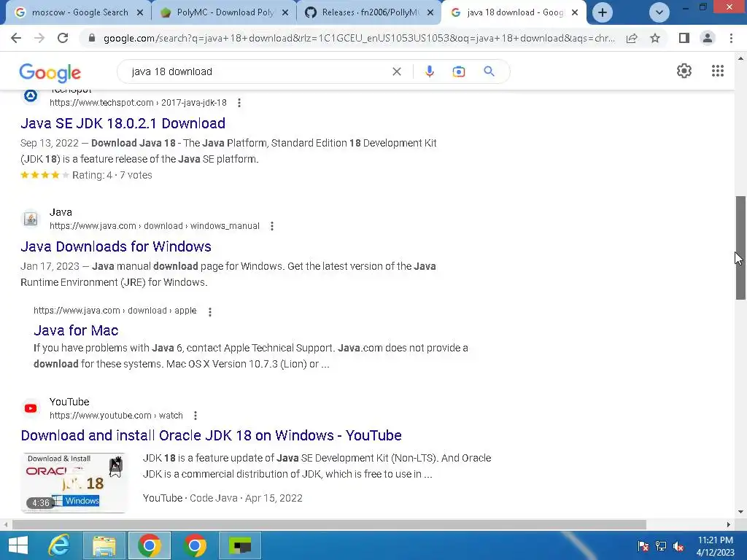Open the Windows Start menu
Screen dimensions: 747x560
pos(18,545)
